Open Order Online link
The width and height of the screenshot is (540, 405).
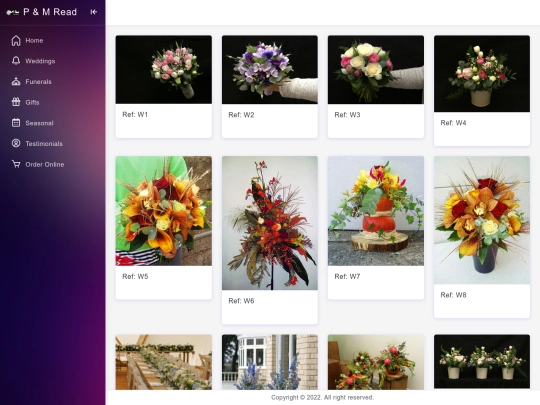point(44,165)
